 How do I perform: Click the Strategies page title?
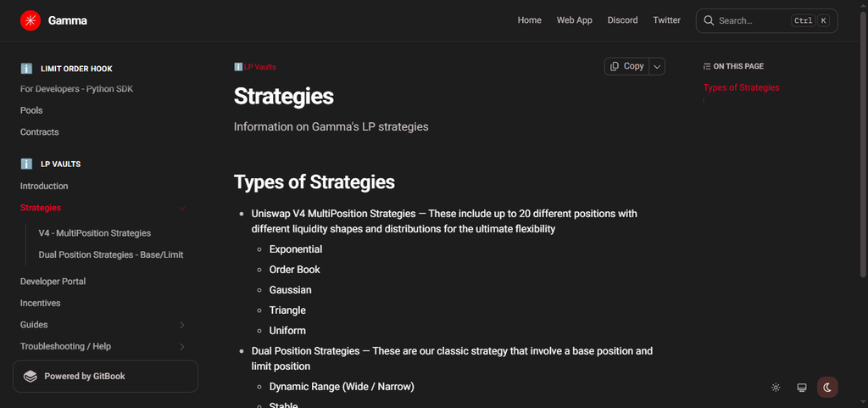point(283,97)
